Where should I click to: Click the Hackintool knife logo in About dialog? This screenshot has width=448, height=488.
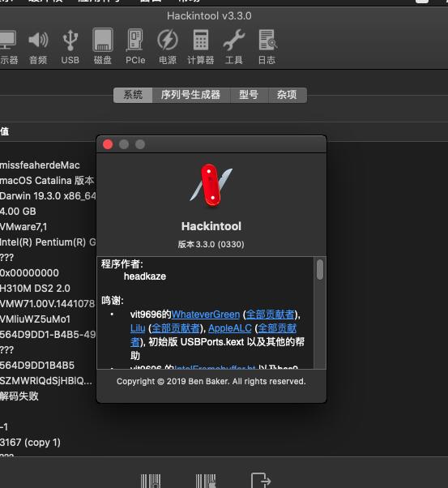tap(211, 185)
